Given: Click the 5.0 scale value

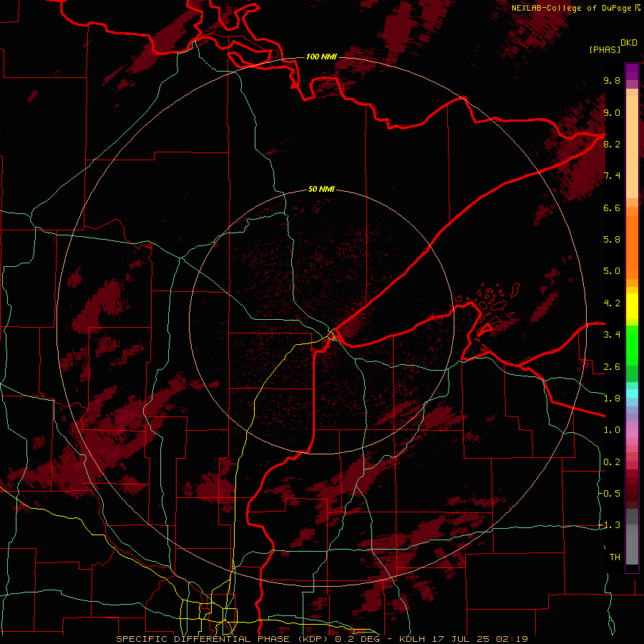Looking at the screenshot, I should [612, 271].
